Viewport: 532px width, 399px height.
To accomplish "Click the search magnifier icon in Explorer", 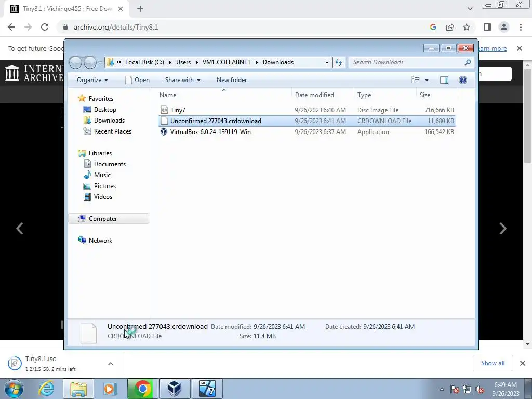I will (x=468, y=62).
